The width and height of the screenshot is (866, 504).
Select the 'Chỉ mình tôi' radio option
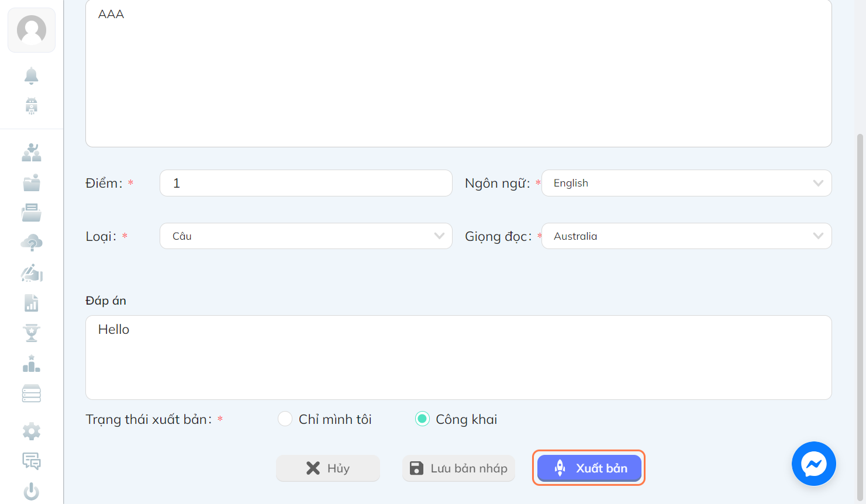point(285,419)
